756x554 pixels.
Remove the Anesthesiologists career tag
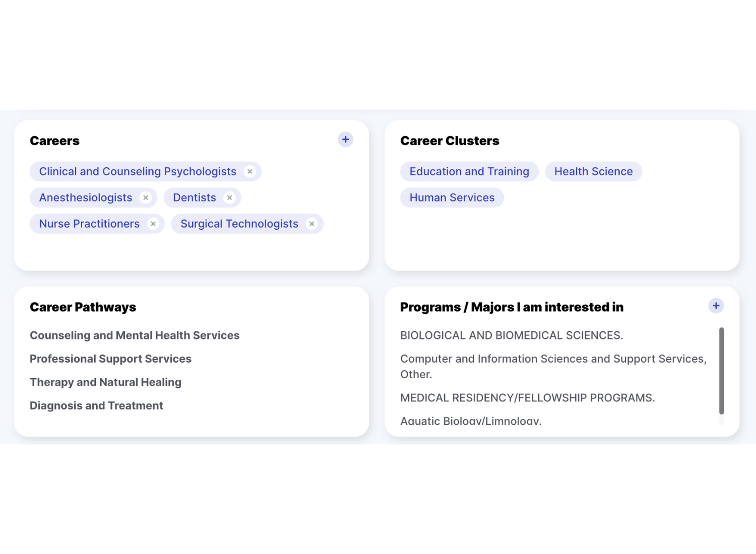pos(146,197)
